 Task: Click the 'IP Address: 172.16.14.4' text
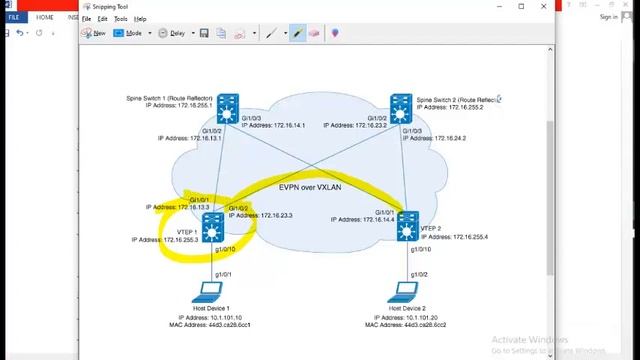(362, 220)
